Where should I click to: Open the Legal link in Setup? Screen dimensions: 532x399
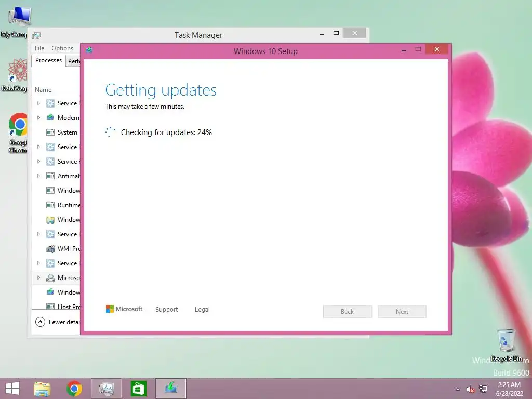tap(202, 310)
